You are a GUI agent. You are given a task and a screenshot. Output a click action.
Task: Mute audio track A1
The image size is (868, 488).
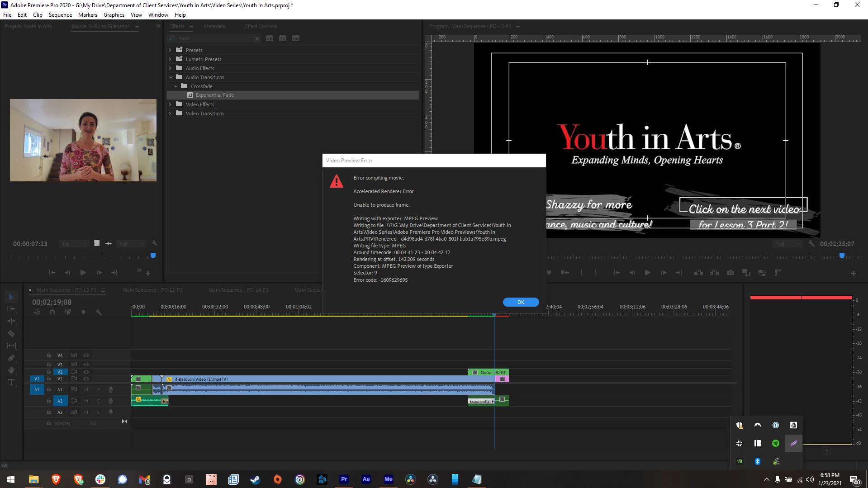coord(86,389)
